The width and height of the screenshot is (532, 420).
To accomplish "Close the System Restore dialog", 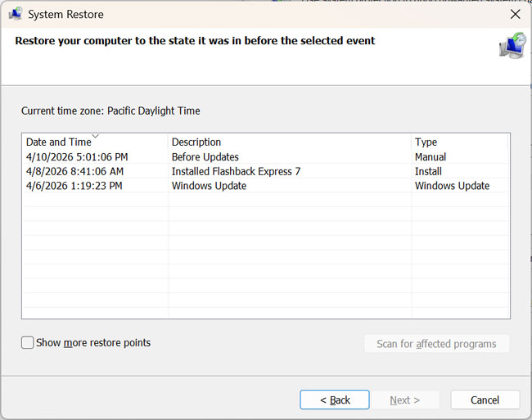I will (516, 14).
